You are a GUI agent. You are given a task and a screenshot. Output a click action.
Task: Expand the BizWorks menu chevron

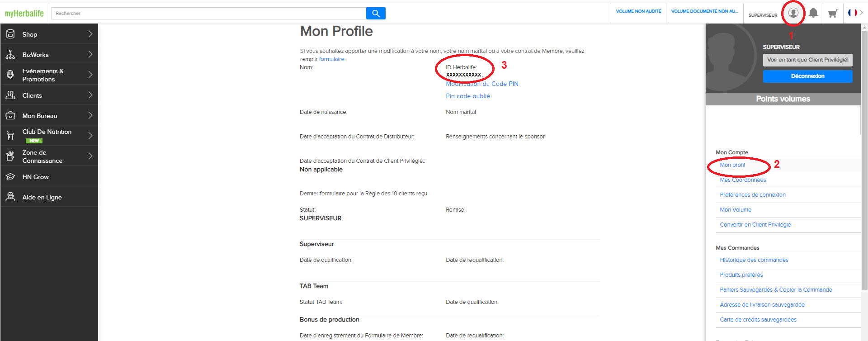pyautogui.click(x=90, y=54)
